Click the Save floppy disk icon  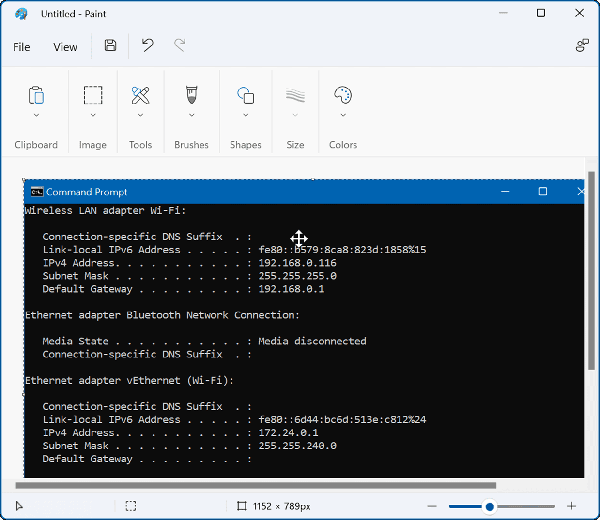coord(111,46)
